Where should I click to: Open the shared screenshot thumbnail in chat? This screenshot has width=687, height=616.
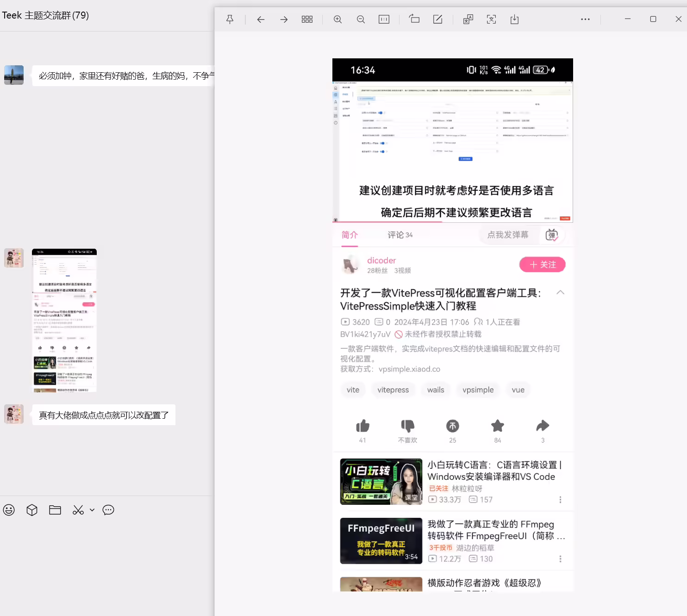64,321
